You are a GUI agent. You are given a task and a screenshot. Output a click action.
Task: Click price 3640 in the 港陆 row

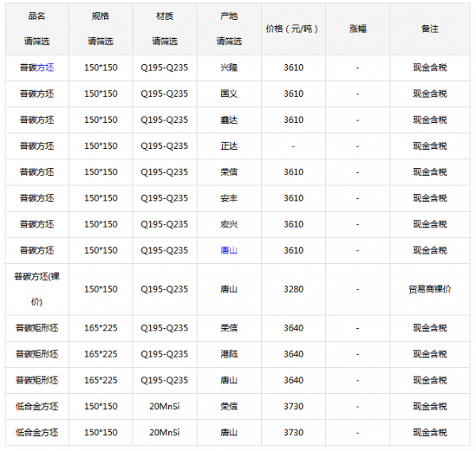tap(294, 354)
